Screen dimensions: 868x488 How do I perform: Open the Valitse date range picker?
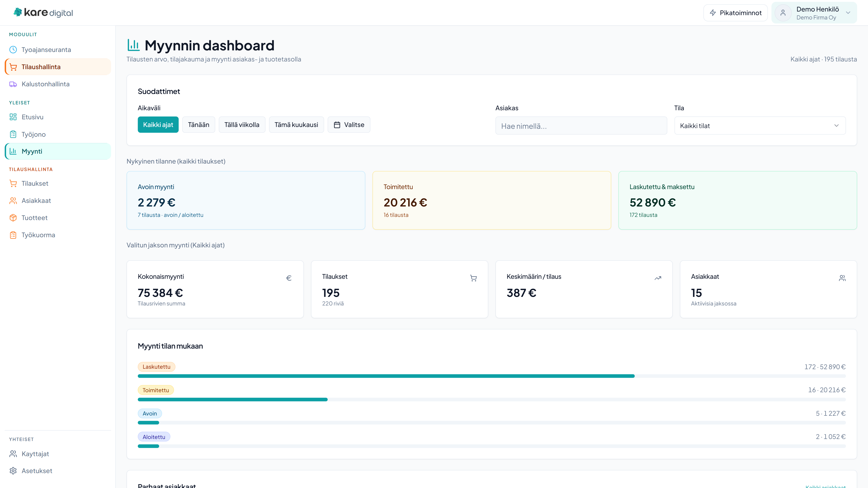(x=349, y=125)
